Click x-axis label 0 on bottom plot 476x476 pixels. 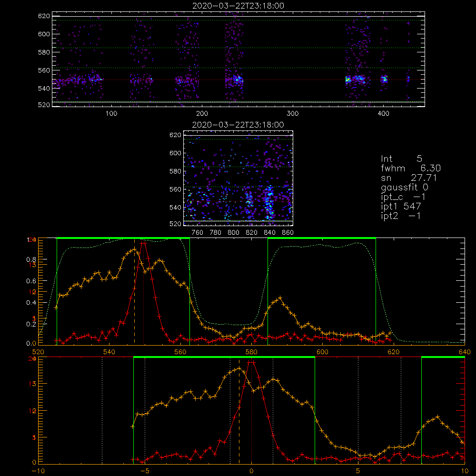[251, 471]
